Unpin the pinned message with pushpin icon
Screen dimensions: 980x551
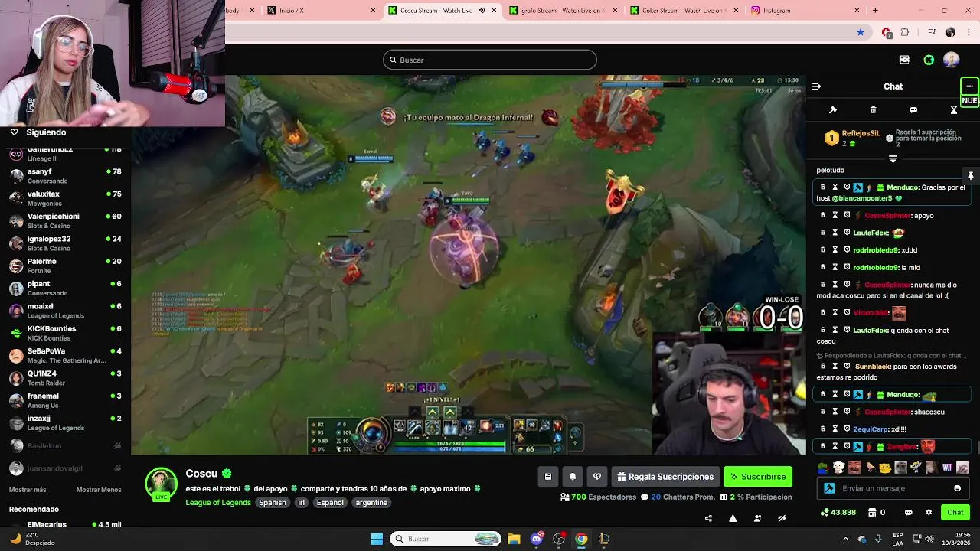click(970, 175)
